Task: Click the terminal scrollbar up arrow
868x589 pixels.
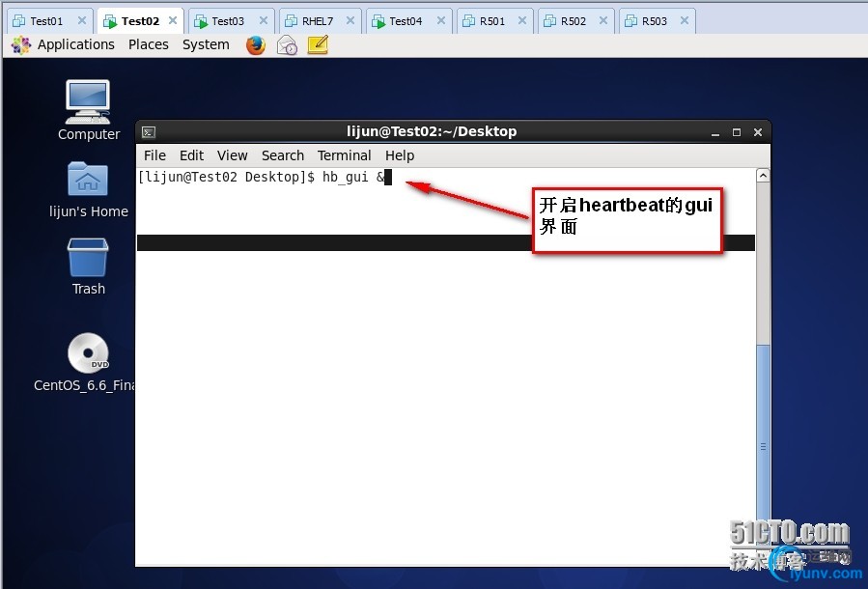Action: coord(763,176)
